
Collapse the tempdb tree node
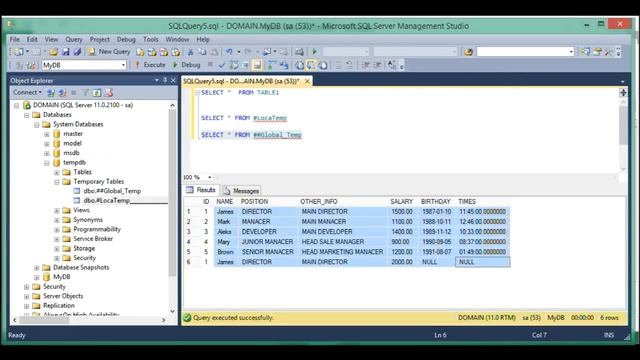point(47,162)
